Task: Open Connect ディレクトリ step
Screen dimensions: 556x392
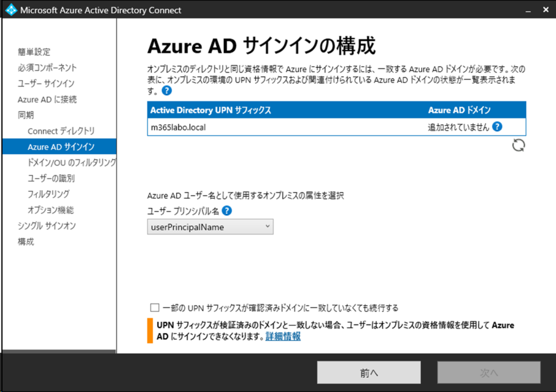Action: (61, 131)
